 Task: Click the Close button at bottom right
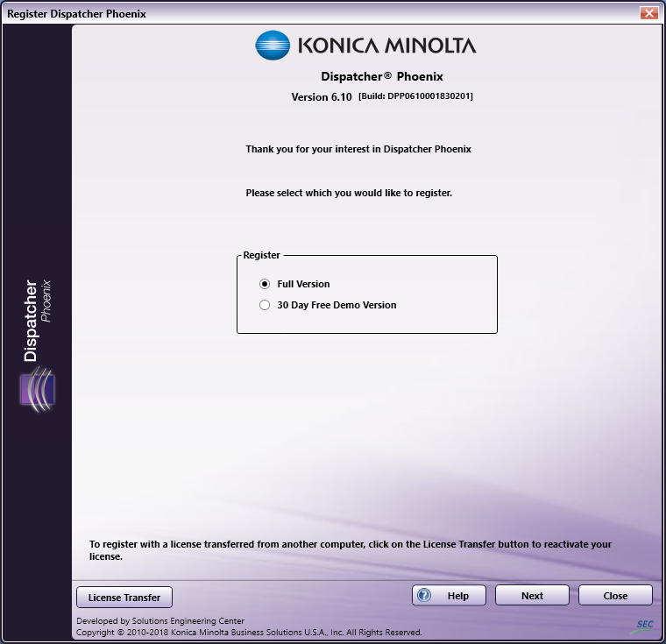tap(615, 596)
